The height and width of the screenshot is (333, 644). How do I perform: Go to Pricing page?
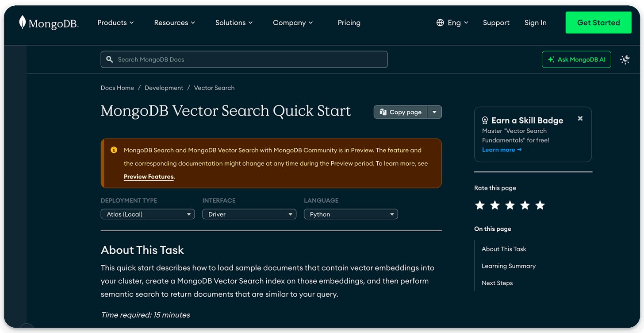pyautogui.click(x=349, y=23)
